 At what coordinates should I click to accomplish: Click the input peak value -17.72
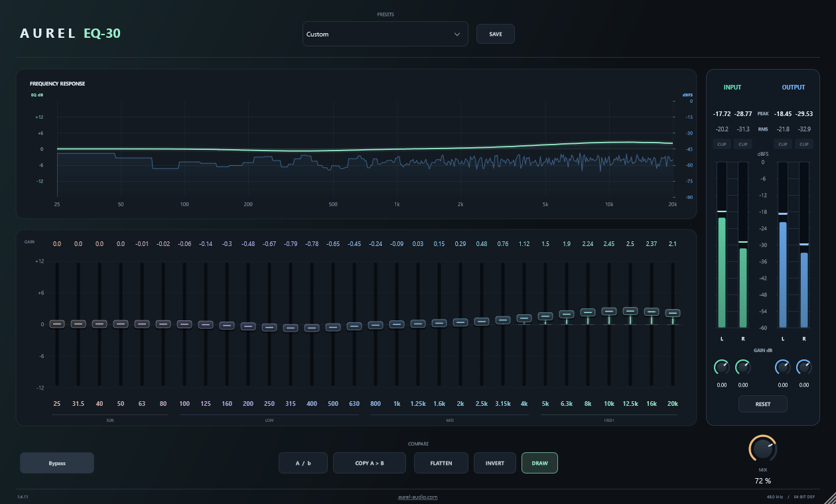[722, 114]
